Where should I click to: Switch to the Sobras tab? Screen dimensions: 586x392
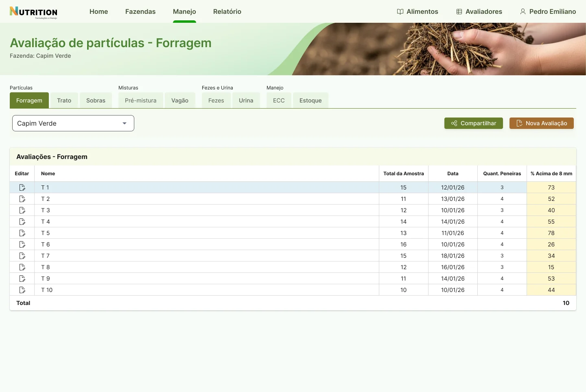point(96,100)
